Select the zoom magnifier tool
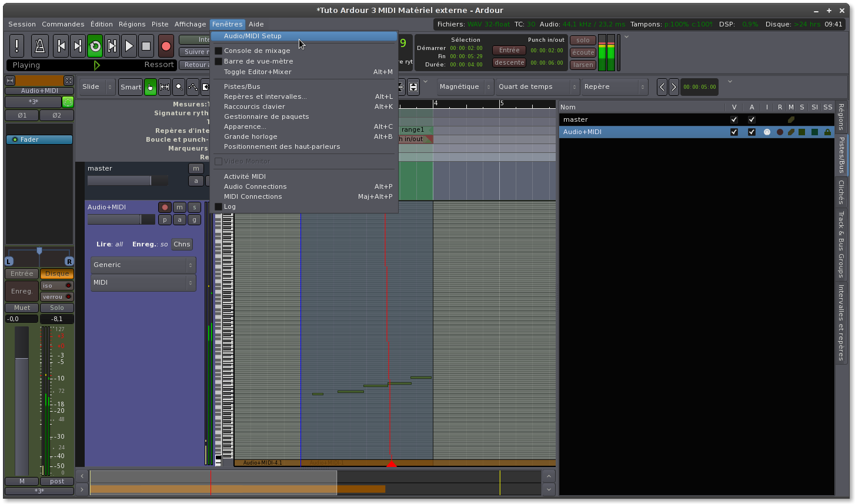 pos(179,87)
